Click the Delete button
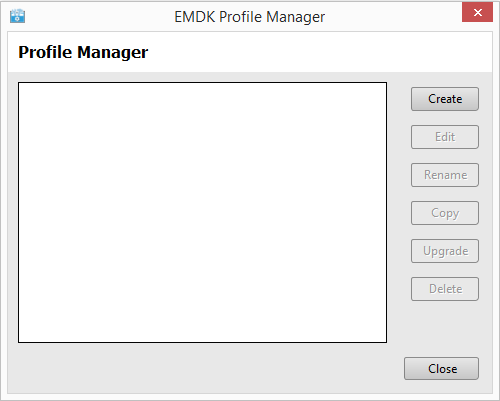 [x=445, y=289]
